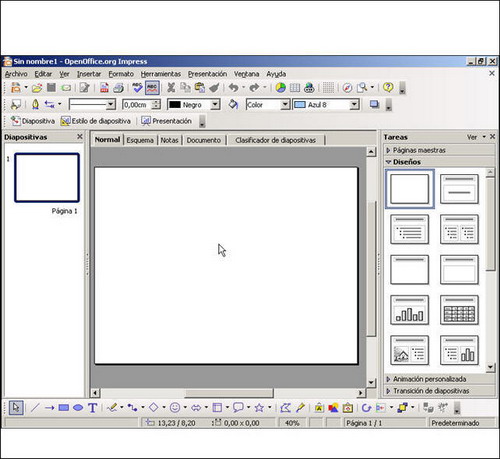This screenshot has width=500, height=459.
Task: Open the Help question mark icon
Action: pos(388,88)
